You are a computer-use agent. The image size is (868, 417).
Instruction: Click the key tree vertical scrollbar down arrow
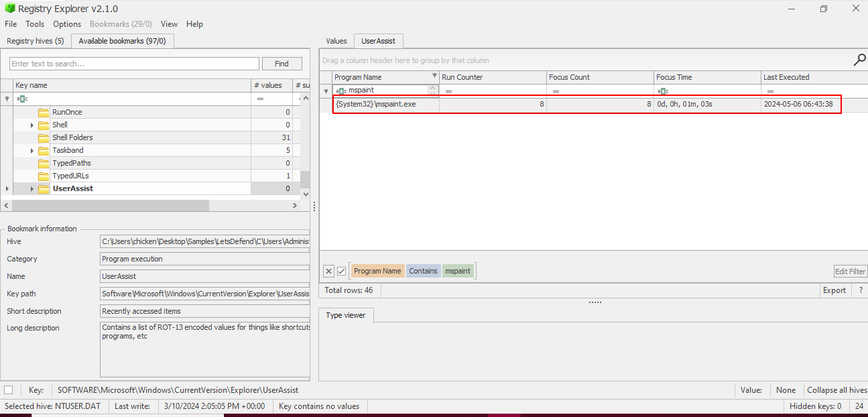click(306, 194)
